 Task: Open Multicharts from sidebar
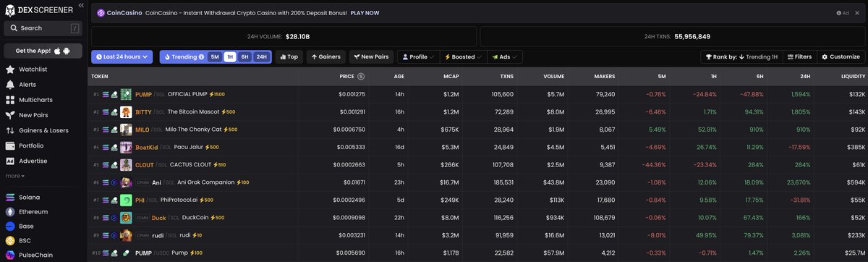coord(29,100)
